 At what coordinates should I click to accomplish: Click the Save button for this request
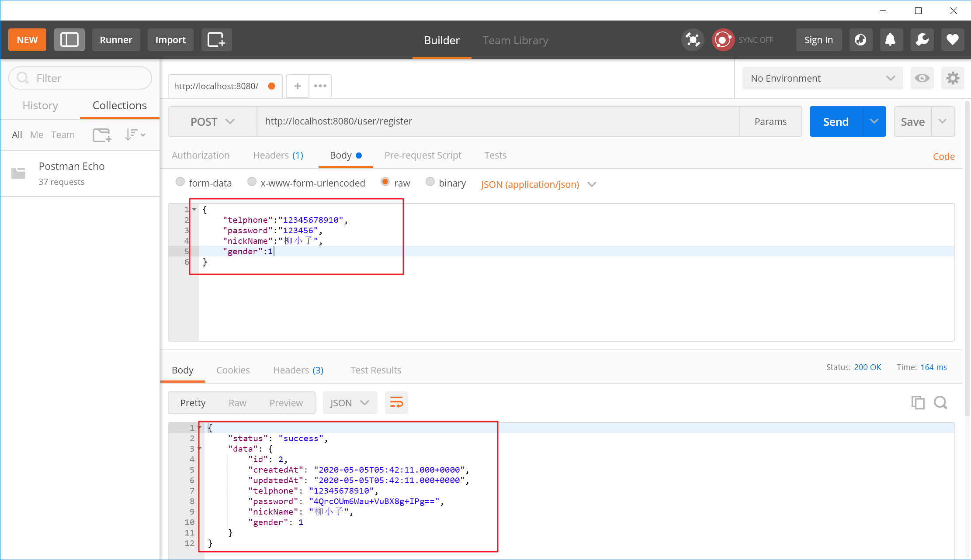tap(912, 121)
